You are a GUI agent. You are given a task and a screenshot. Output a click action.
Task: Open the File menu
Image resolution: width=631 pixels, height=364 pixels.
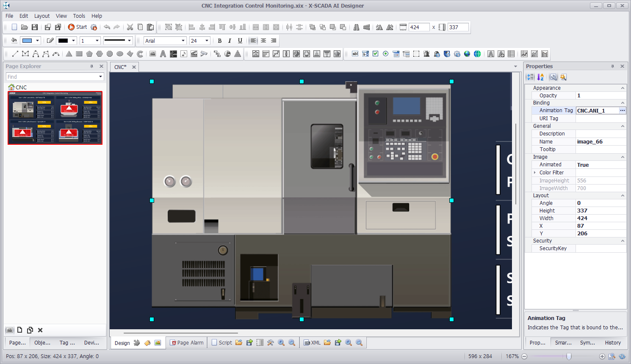(9, 16)
